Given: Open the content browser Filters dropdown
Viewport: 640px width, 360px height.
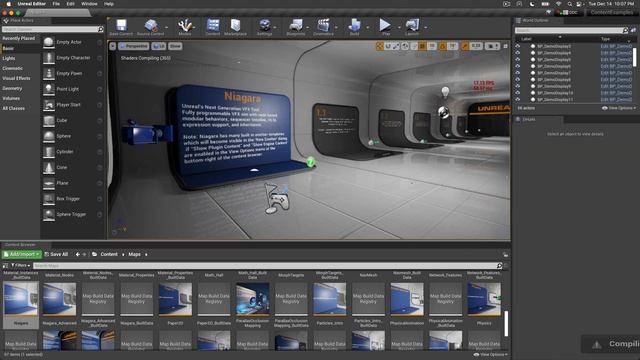Looking at the screenshot, I should point(20,266).
